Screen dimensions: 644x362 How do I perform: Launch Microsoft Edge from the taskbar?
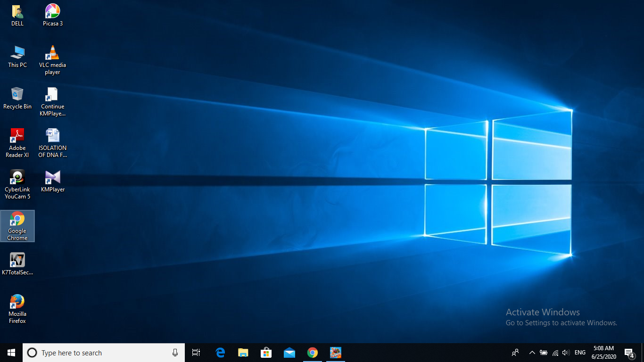point(220,353)
